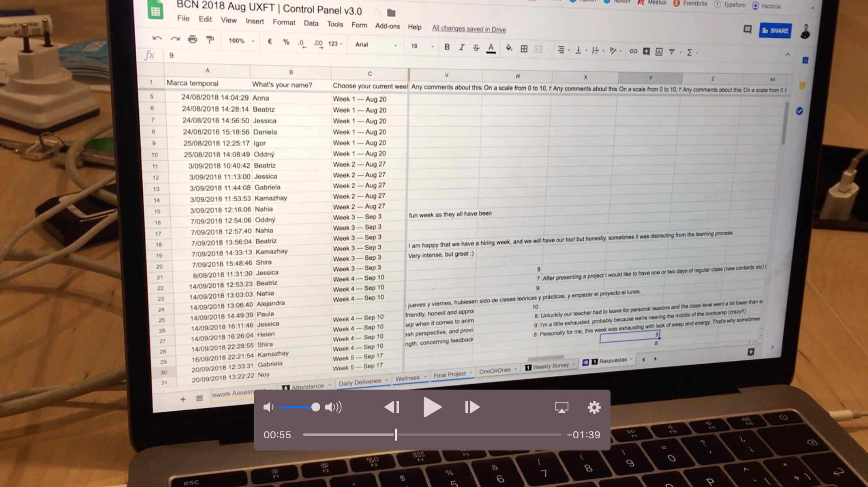Click the add sheet plus button
Screen dimensions: 868x487
pos(183,399)
